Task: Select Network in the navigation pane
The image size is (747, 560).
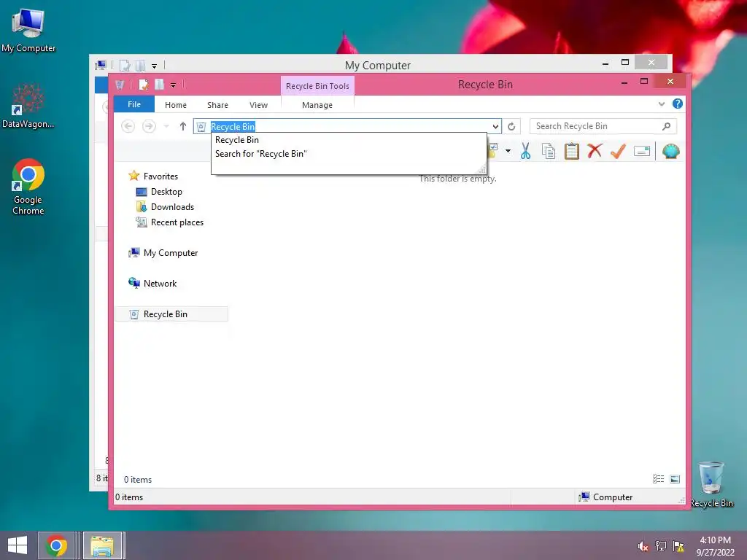Action: 160,284
